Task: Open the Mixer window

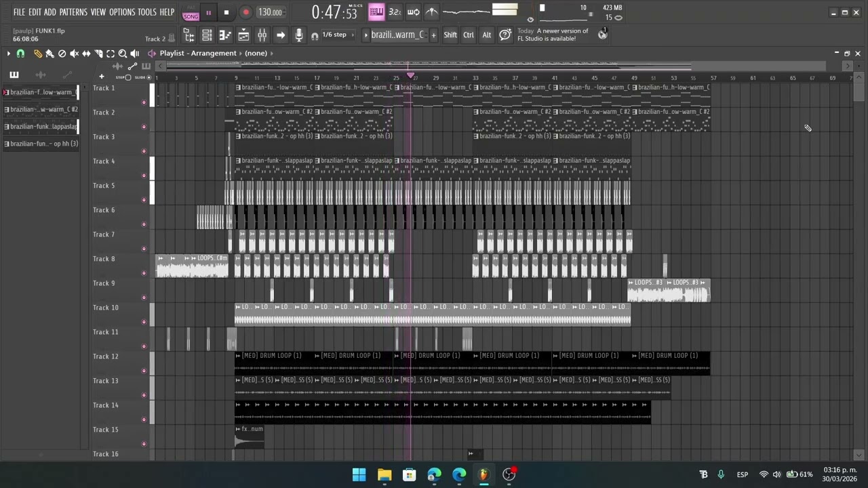Action: point(262,35)
